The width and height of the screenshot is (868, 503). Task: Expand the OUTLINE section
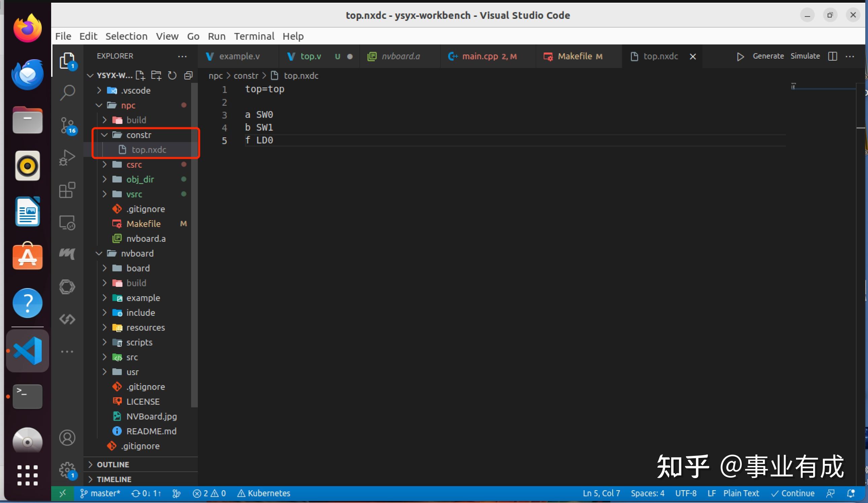point(113,464)
